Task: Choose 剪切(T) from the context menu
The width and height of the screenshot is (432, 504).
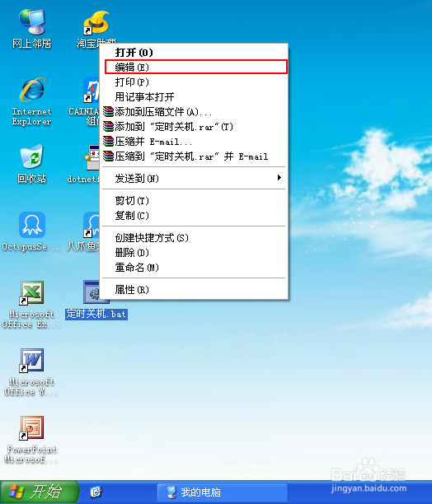Action: (x=194, y=201)
